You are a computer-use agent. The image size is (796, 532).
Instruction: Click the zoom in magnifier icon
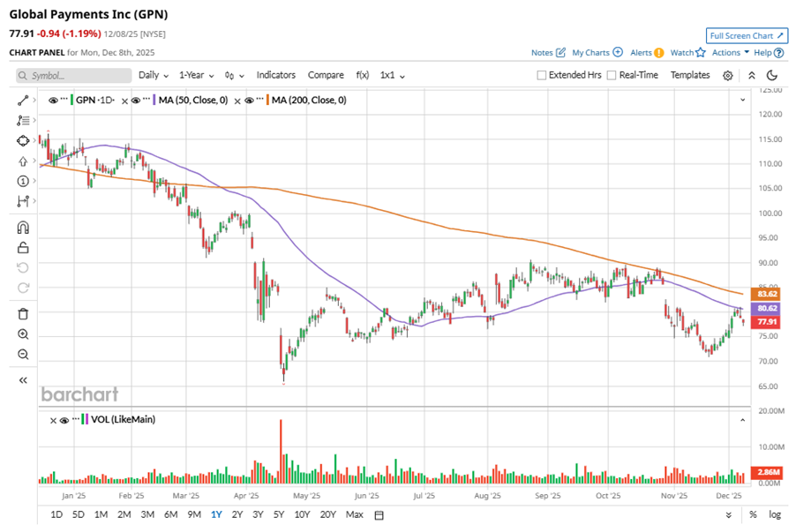[x=23, y=334]
